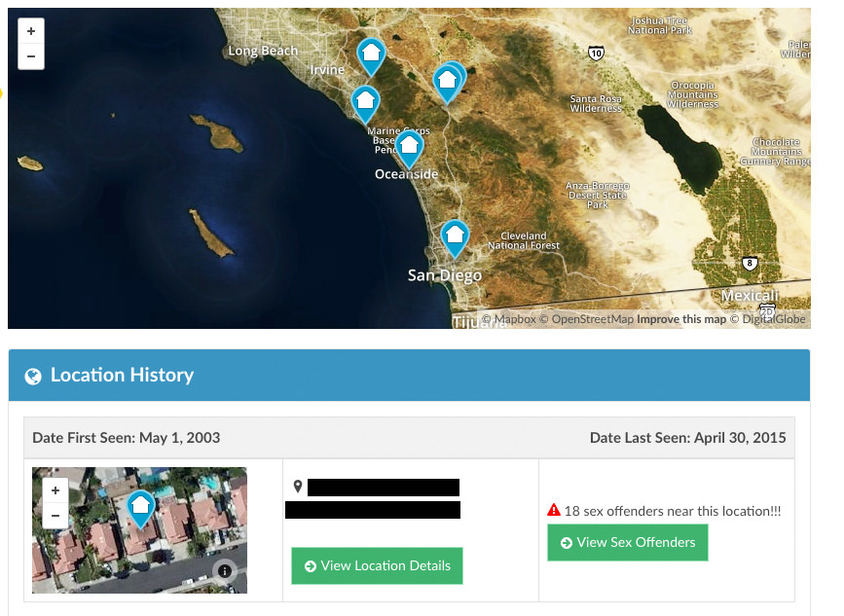Click the blue pin on the aerial thumbnail map
The width and height of the screenshot is (844, 616).
(x=140, y=507)
